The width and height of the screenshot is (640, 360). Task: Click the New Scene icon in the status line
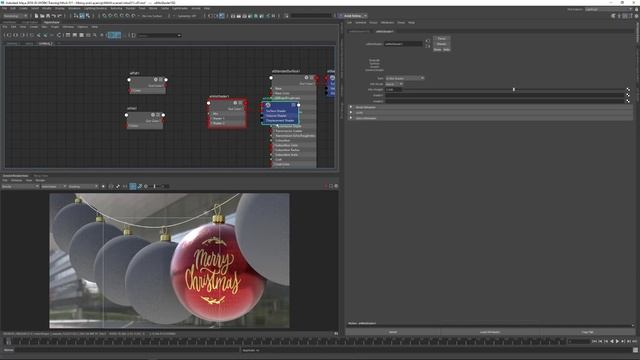click(36, 16)
